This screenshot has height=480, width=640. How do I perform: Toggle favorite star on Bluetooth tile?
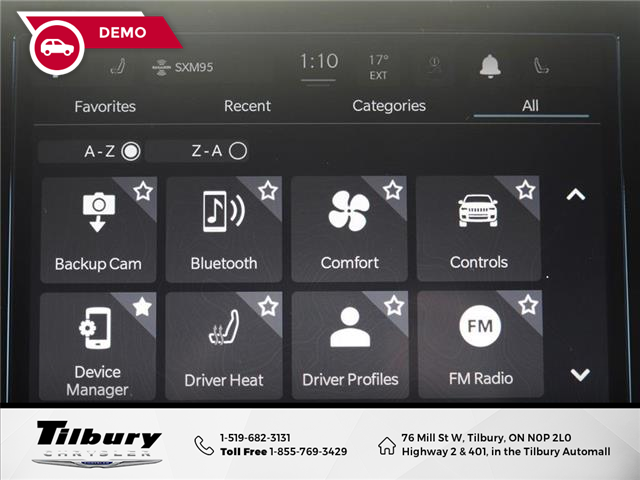(267, 190)
